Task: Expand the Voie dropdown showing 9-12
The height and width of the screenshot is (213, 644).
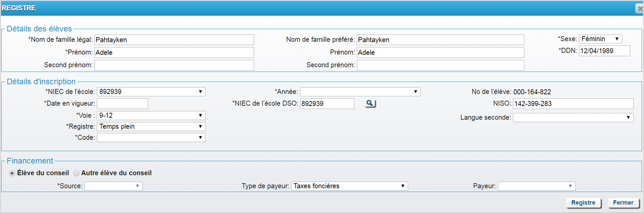Action: pos(151,116)
